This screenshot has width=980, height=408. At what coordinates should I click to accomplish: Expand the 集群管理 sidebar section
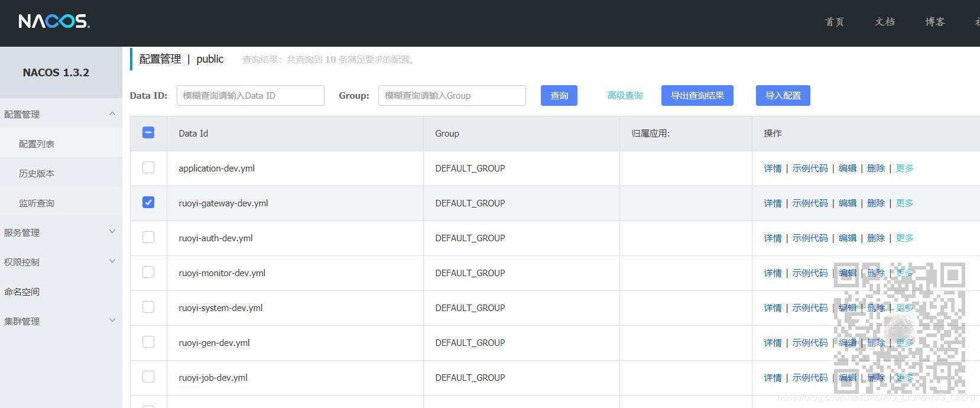coord(61,321)
